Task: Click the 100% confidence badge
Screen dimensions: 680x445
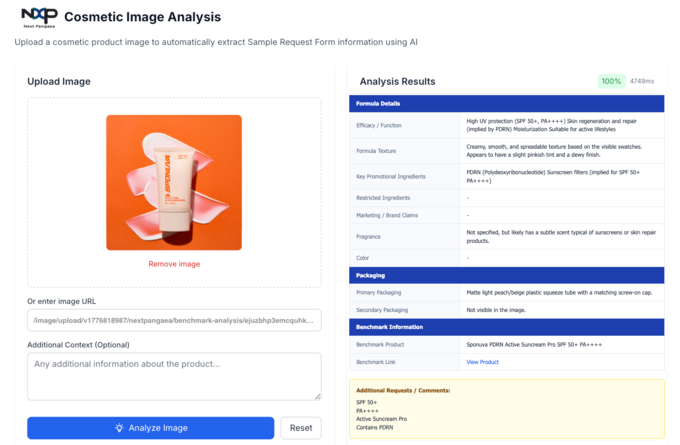Action: click(x=611, y=81)
